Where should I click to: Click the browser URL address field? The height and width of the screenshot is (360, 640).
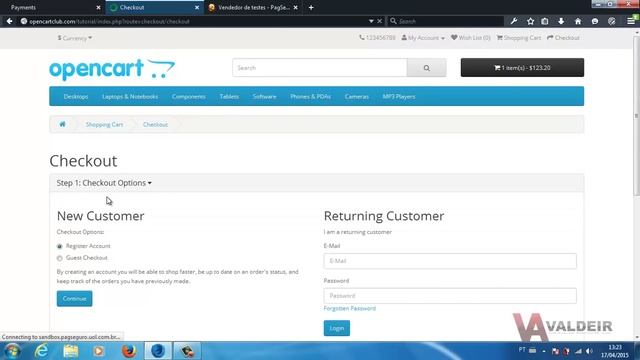[196, 21]
